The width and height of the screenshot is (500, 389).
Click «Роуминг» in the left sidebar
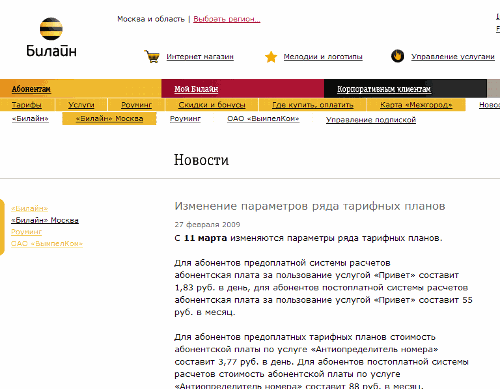click(x=27, y=232)
